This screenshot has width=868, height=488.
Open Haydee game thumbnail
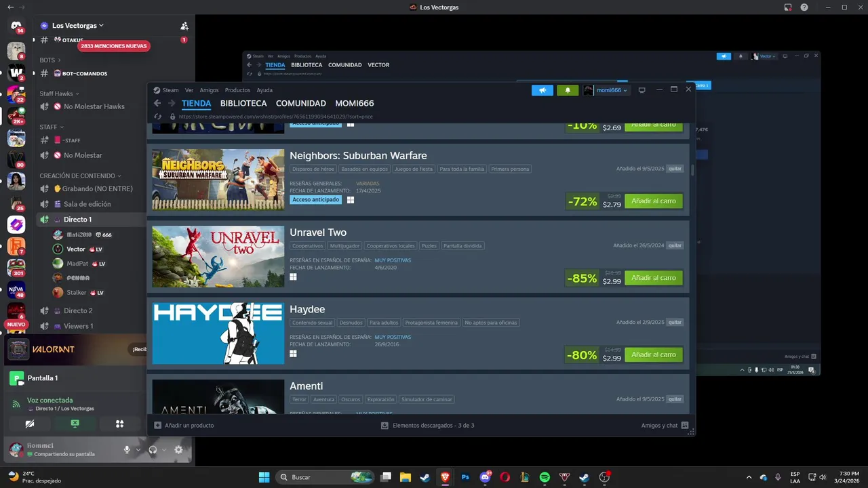(x=218, y=333)
